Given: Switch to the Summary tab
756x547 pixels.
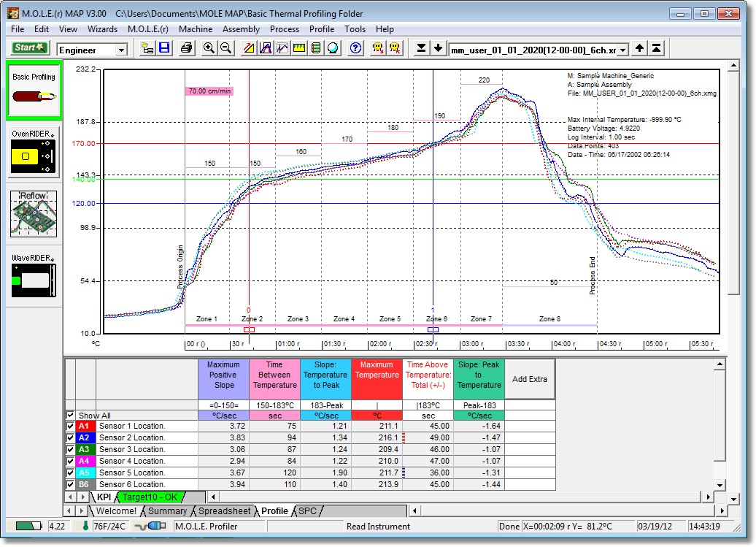Looking at the screenshot, I should 167,510.
